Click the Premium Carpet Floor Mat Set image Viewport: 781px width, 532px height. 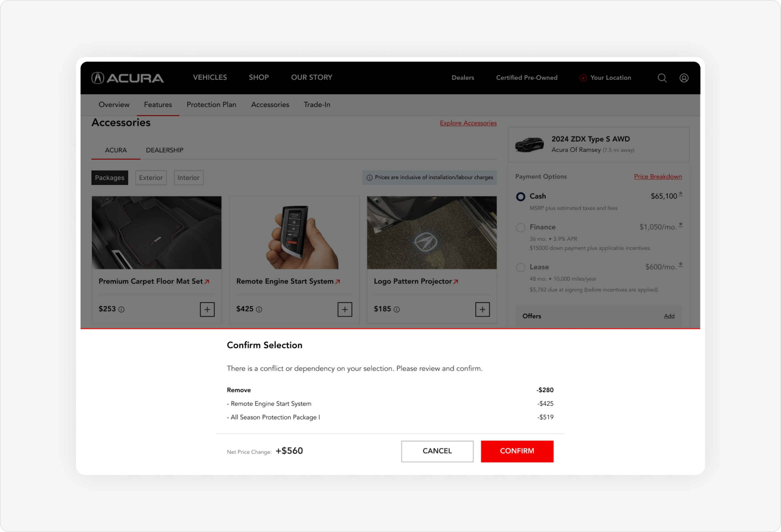point(157,233)
